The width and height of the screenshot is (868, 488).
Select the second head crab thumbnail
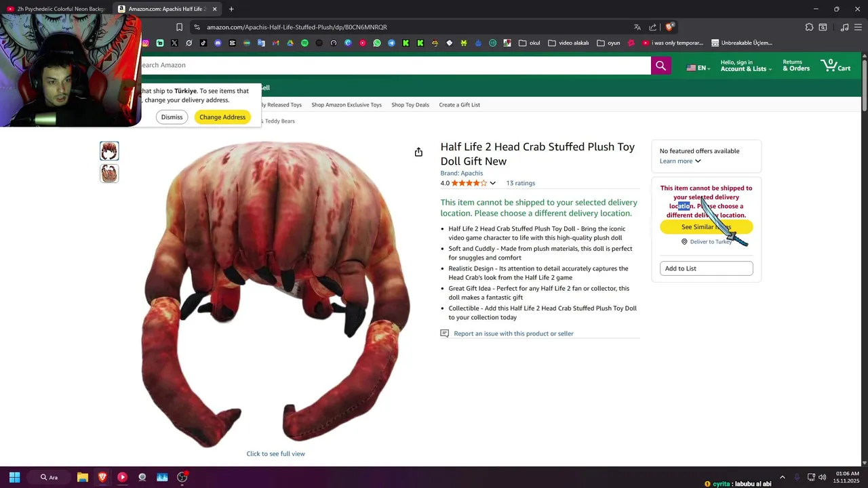point(109,174)
